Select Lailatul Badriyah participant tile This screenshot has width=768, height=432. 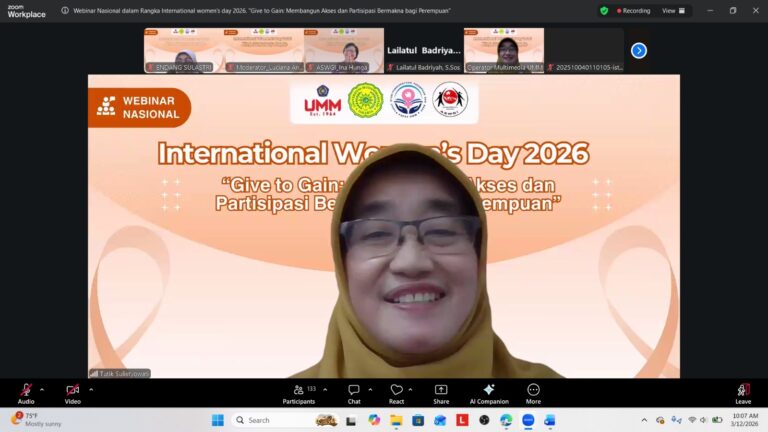[424, 50]
